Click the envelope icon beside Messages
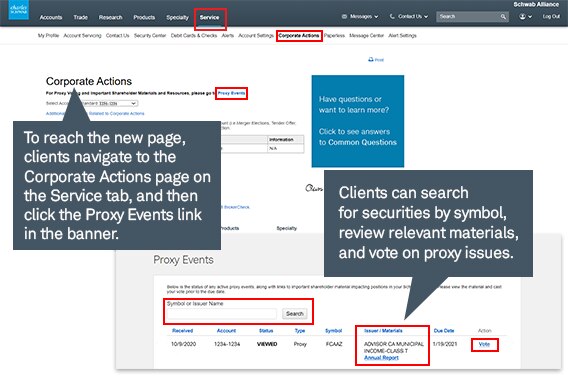The image size is (568, 382). 344,17
